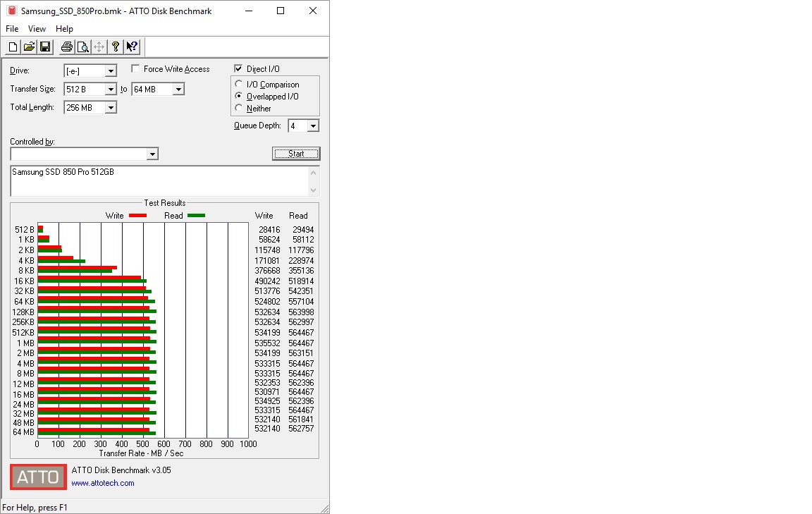Image resolution: width=812 pixels, height=514 pixels.
Task: Activate the context help arrow icon
Action: (132, 47)
